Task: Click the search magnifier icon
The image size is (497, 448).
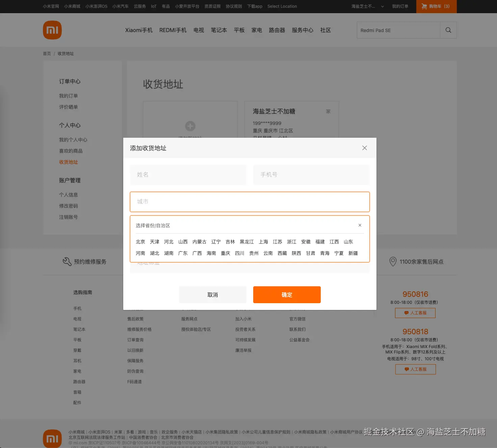Action: click(x=448, y=30)
